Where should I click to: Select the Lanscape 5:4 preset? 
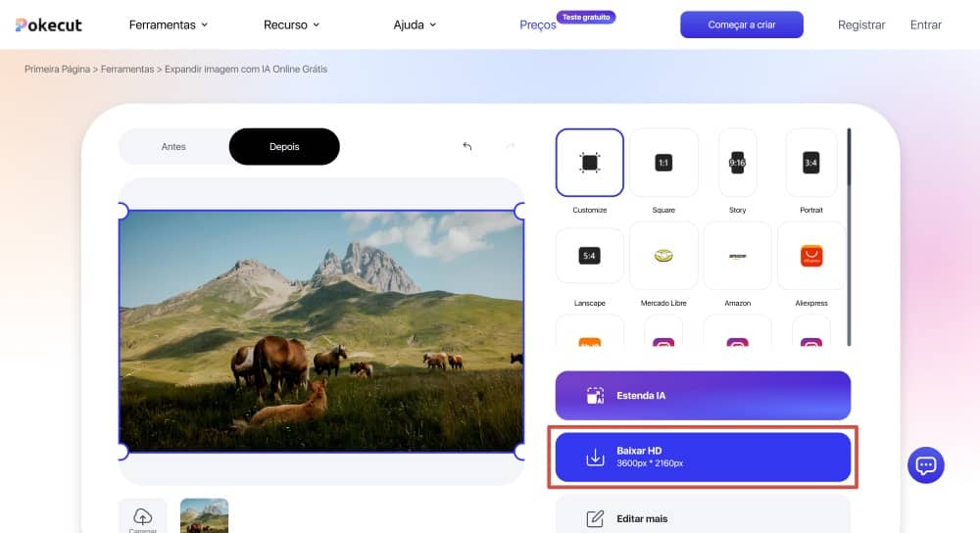(589, 256)
